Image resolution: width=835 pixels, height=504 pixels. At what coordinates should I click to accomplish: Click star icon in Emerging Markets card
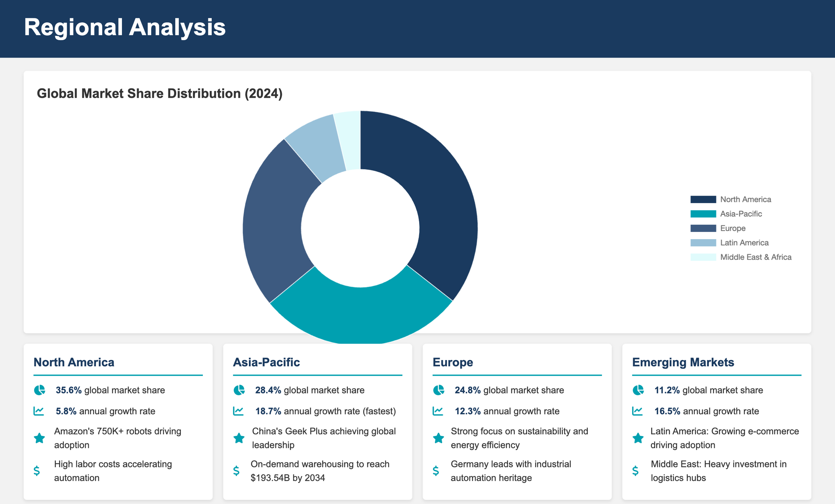(x=638, y=438)
